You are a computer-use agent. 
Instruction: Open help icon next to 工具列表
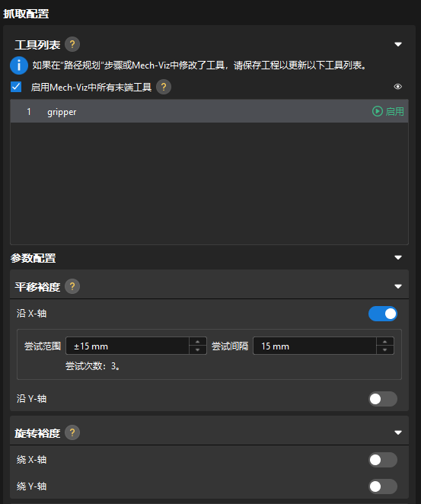click(72, 44)
